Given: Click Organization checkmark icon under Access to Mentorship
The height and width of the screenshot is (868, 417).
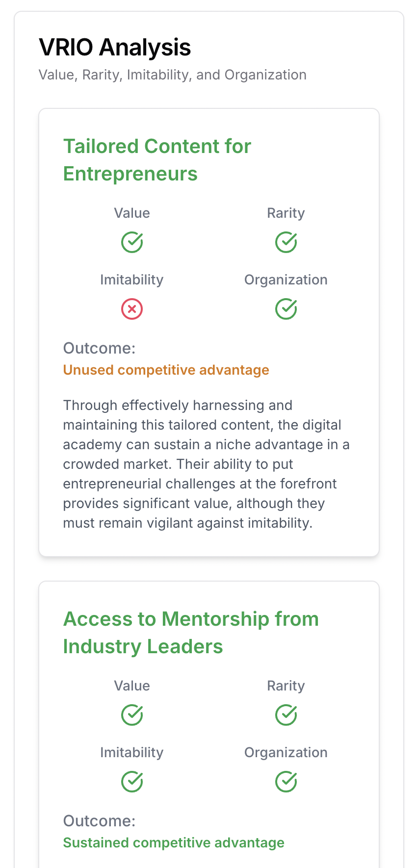Looking at the screenshot, I should [286, 782].
